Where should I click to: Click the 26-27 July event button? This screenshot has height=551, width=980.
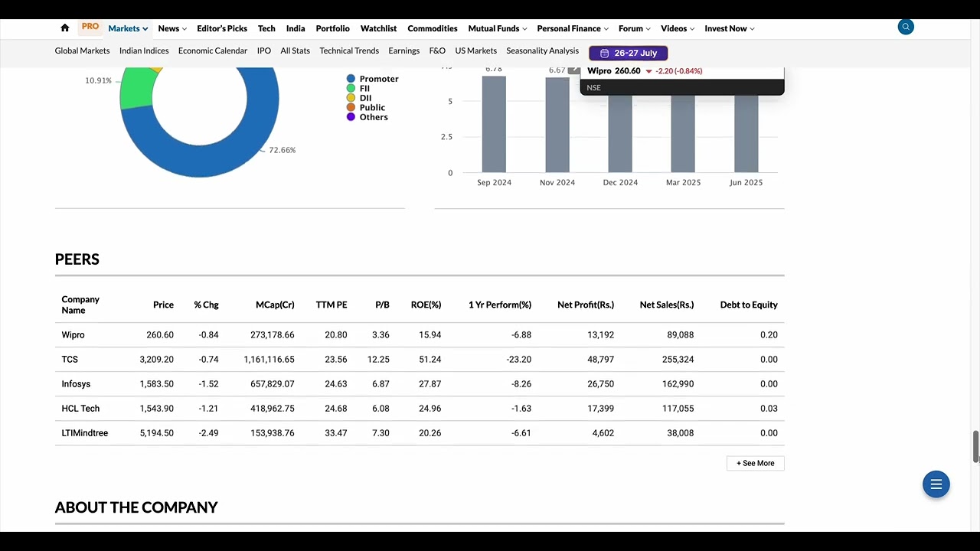coord(629,54)
